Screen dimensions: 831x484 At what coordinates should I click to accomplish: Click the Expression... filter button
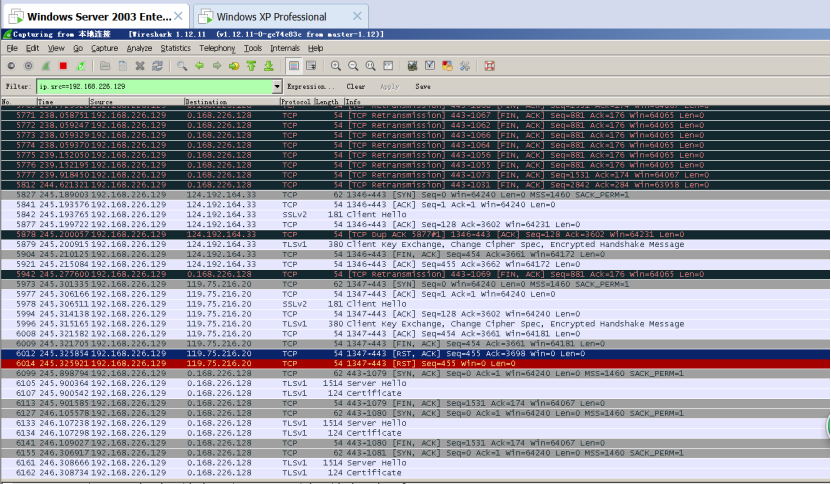click(x=311, y=86)
